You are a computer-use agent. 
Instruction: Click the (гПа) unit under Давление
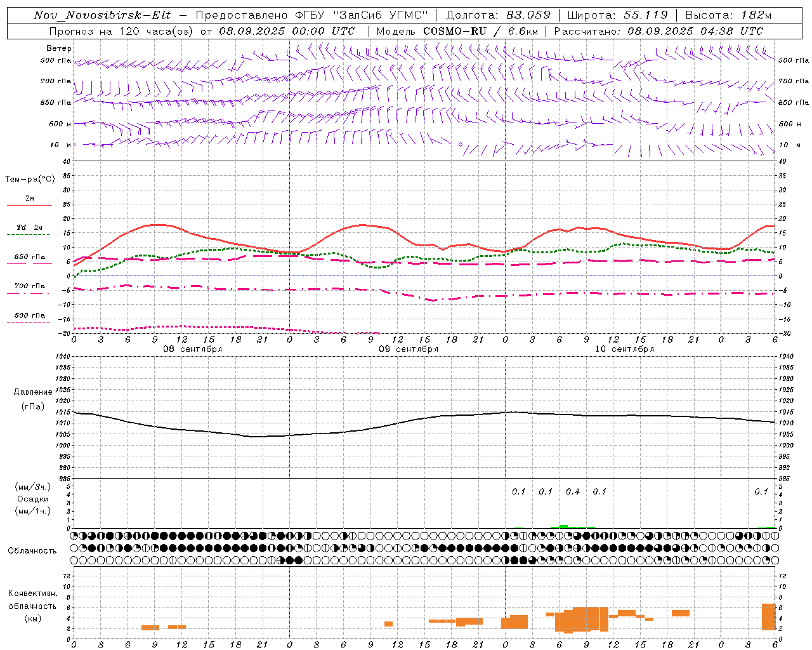point(33,407)
